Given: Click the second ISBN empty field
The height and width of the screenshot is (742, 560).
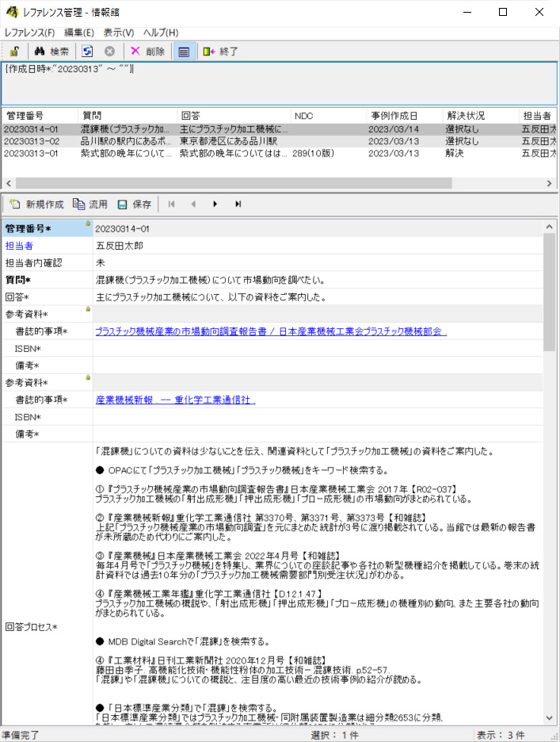Looking at the screenshot, I should 318,417.
